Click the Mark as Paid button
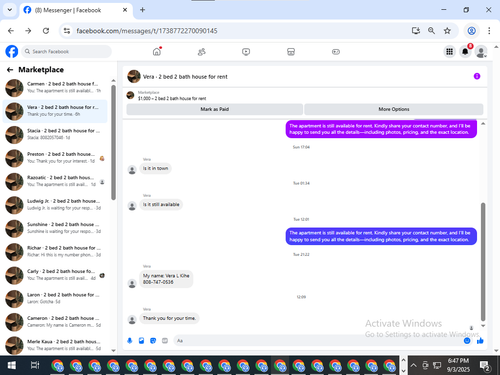The height and width of the screenshot is (375, 500). [215, 109]
